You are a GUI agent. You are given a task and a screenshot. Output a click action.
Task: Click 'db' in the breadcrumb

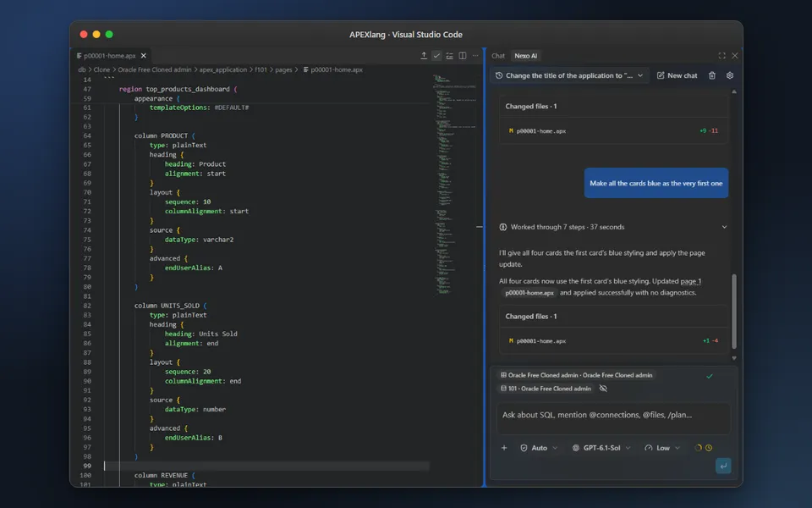(x=82, y=69)
